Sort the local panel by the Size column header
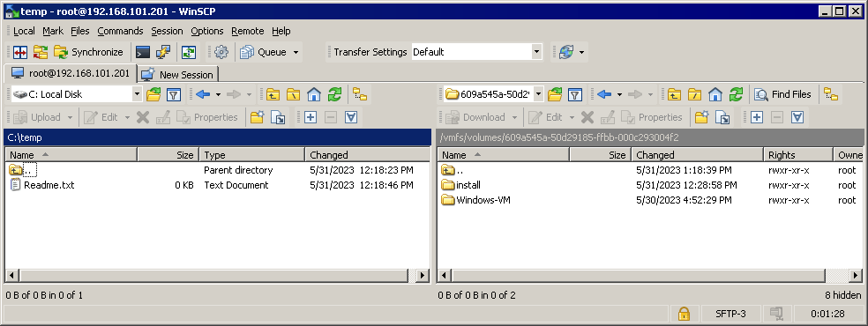 (x=168, y=155)
